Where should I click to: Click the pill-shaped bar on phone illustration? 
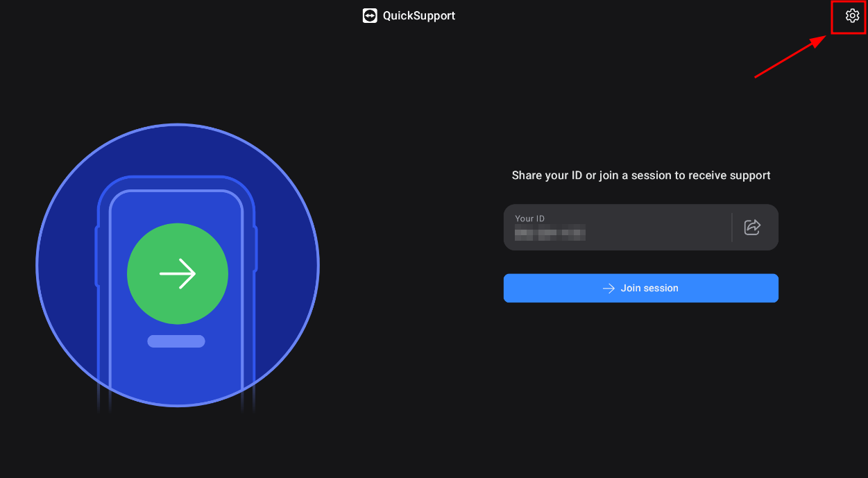[x=176, y=341]
